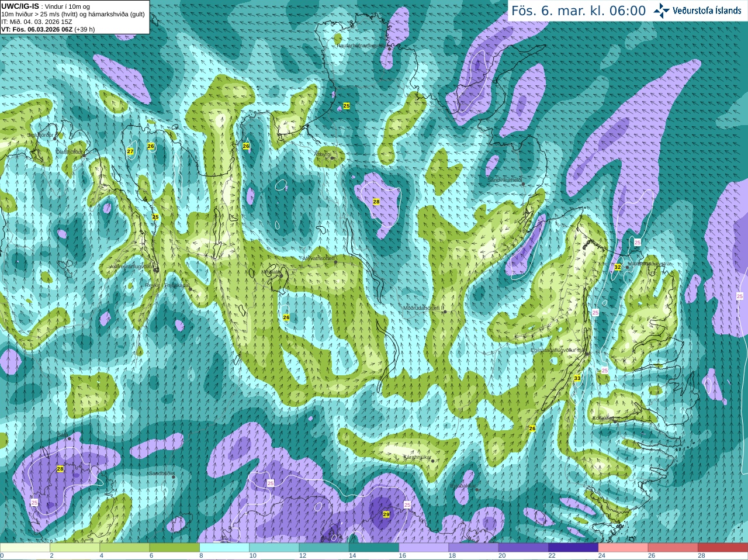Click the Akureyrarflugvöllur station label

[x=131, y=267]
